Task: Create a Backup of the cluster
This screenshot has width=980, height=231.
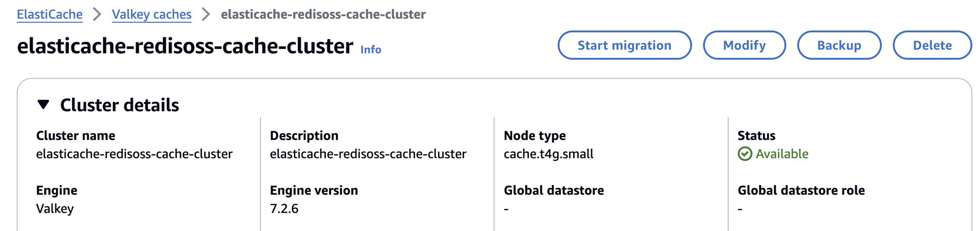Action: pos(839,45)
